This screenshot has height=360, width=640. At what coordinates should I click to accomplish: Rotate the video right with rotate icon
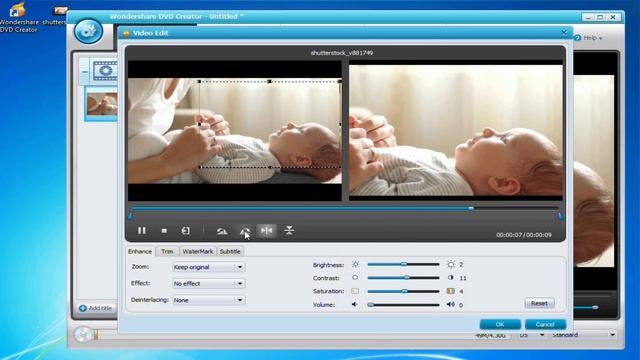244,231
